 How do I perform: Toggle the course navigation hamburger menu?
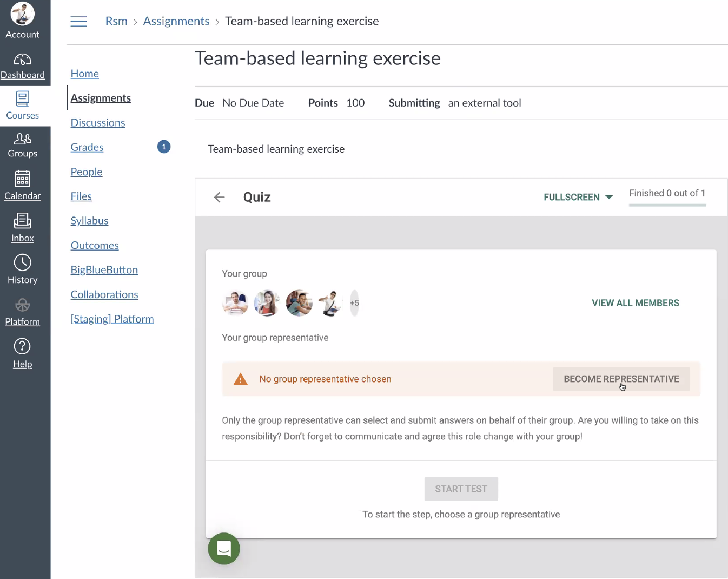click(78, 22)
